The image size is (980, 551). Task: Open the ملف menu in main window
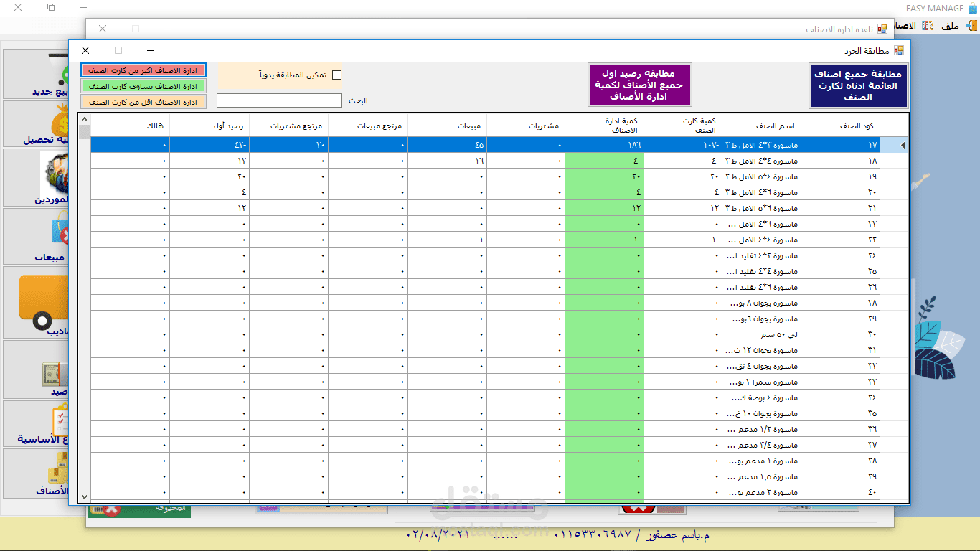point(950,26)
